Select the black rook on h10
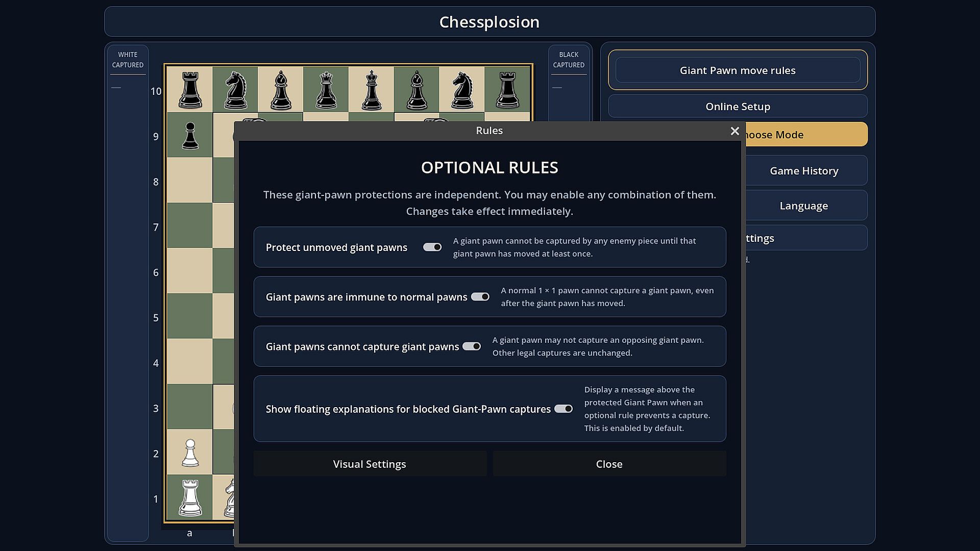The height and width of the screenshot is (551, 980). pos(507,90)
